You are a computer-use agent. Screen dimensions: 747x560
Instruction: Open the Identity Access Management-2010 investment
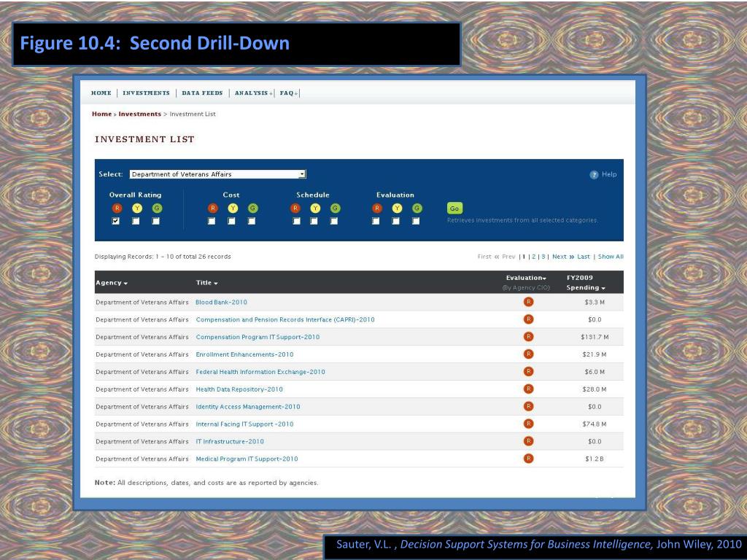(x=248, y=407)
